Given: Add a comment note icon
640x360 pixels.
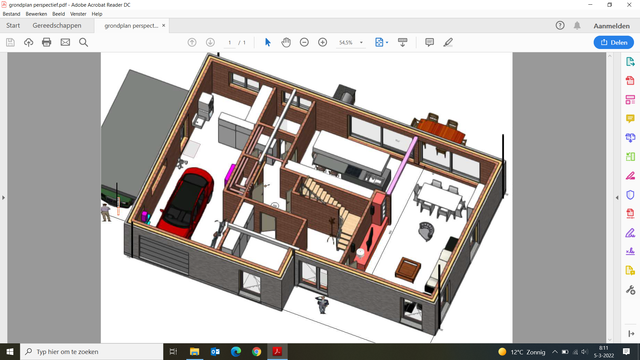Looking at the screenshot, I should [x=429, y=42].
